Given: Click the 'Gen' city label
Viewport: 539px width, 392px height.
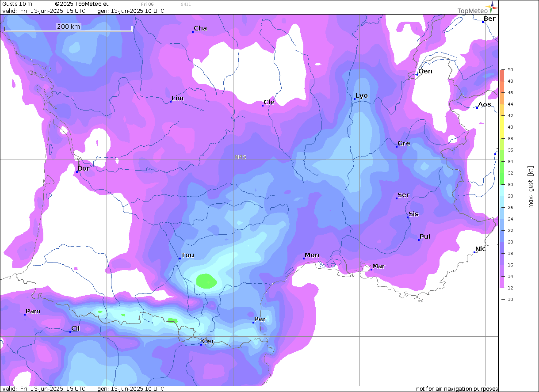Looking at the screenshot, I should point(425,71).
